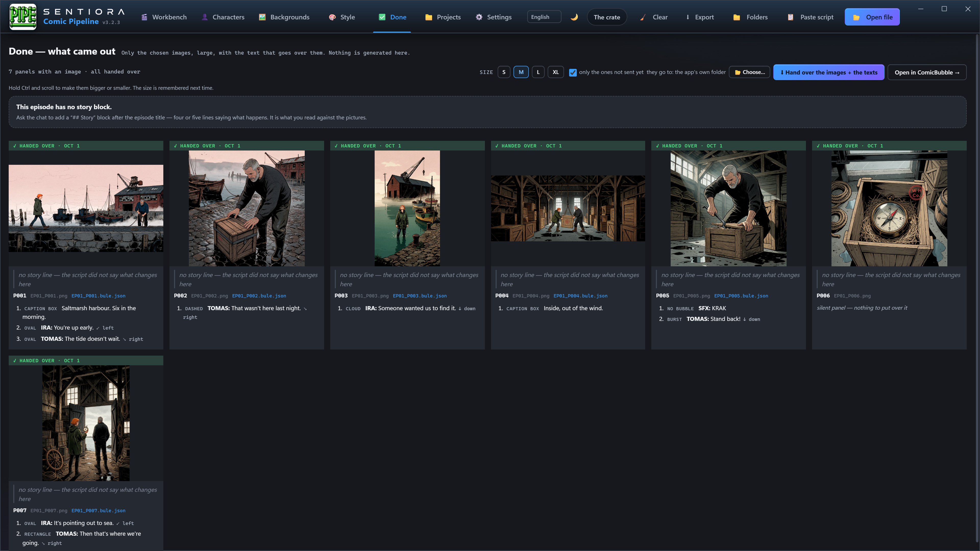980x551 pixels.
Task: Open the EP01_P007.bule.json link
Action: pos(99,511)
